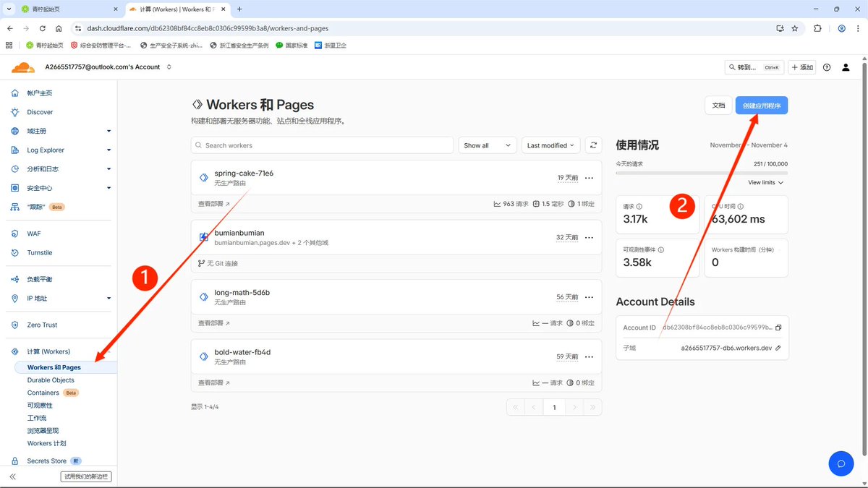868x488 pixels.
Task: Open the spring-cake-71e6 worker
Action: [244, 174]
